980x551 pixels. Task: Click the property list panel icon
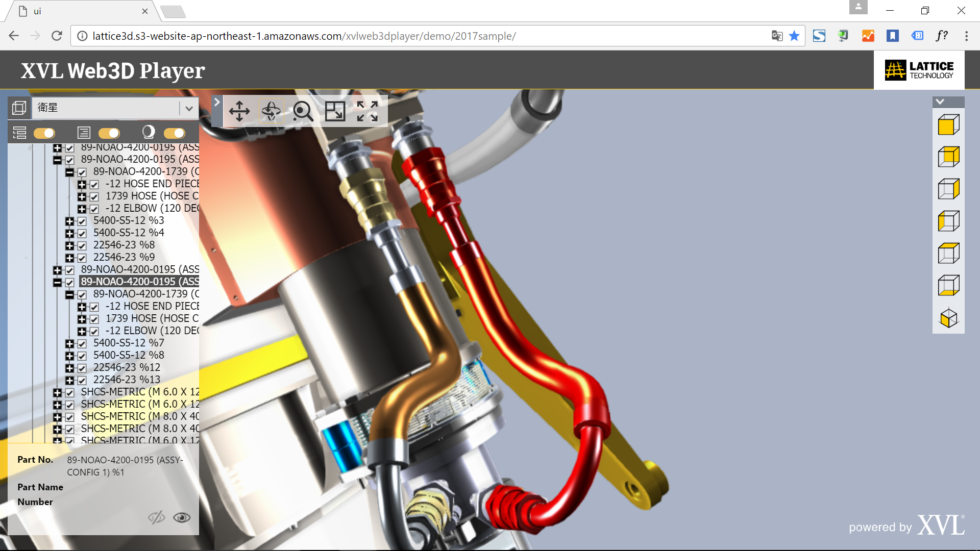click(x=84, y=133)
